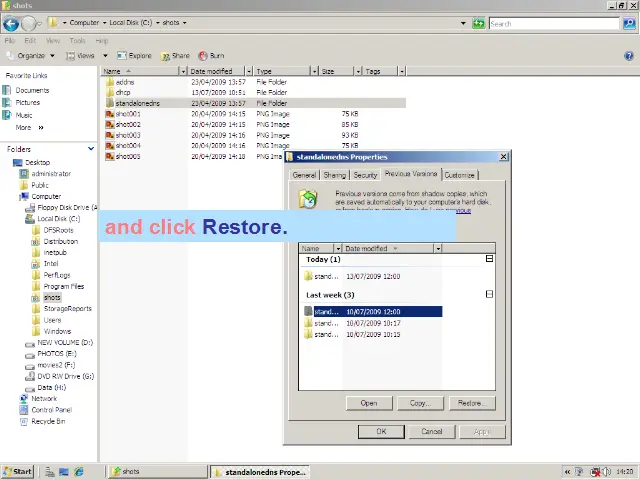Select the shot003 PNG file
The image size is (640, 480).
coord(127,135)
